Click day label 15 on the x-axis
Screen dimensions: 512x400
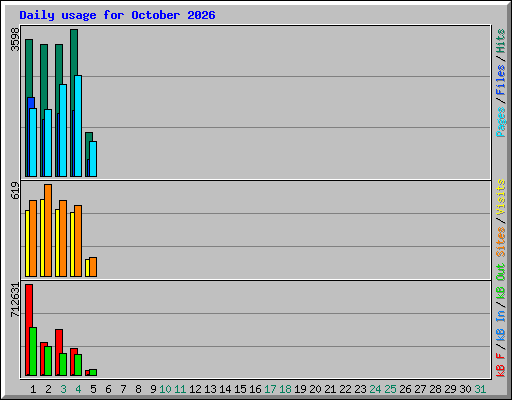pyautogui.click(x=240, y=389)
